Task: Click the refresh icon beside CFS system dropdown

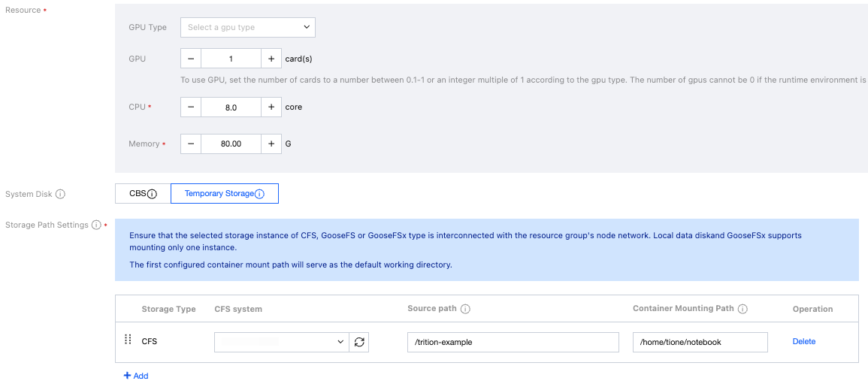Action: tap(359, 343)
